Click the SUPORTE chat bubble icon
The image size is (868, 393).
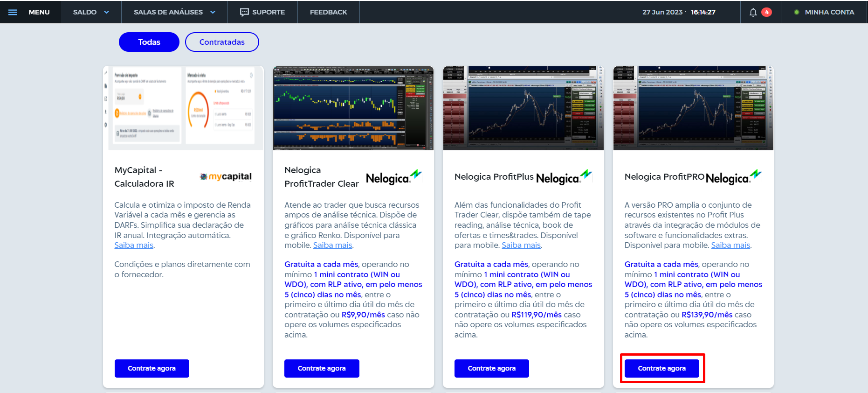(244, 12)
